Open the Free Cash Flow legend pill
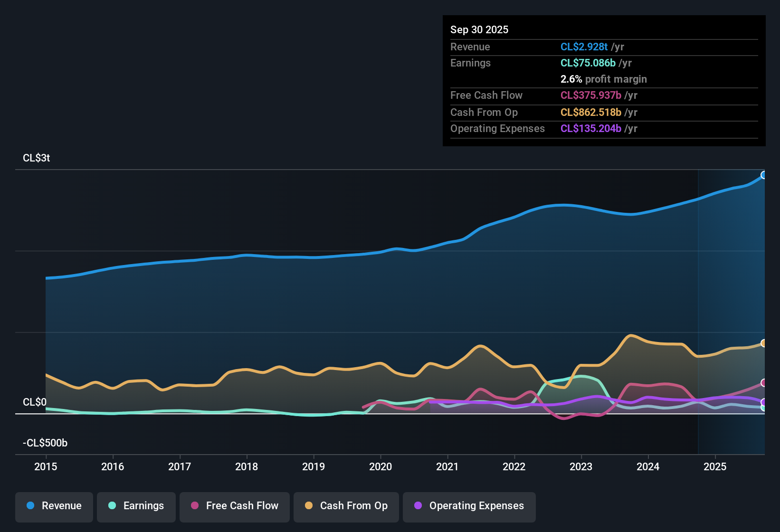Image resolution: width=780 pixels, height=532 pixels. pyautogui.click(x=234, y=506)
